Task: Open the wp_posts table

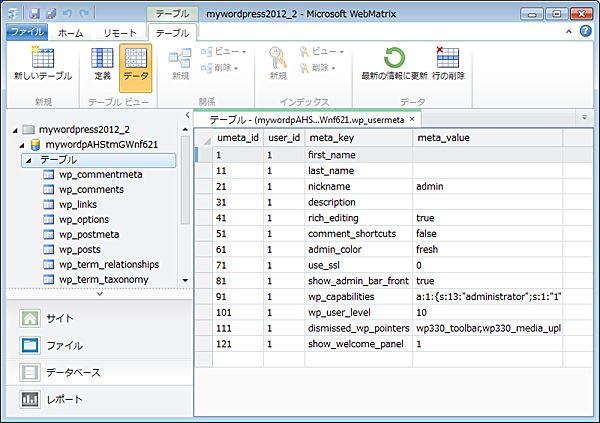Action: coord(80,249)
